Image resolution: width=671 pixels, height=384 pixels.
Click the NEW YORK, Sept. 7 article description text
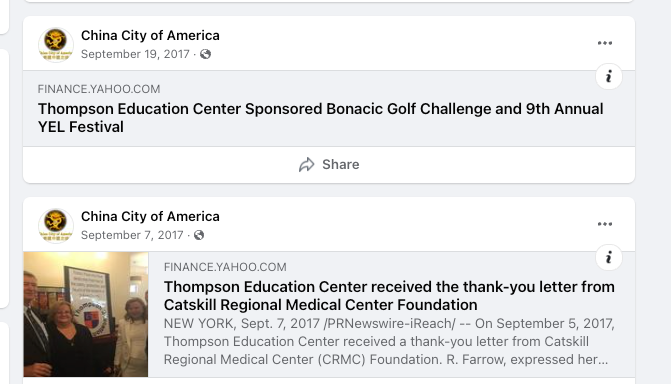[x=389, y=341]
